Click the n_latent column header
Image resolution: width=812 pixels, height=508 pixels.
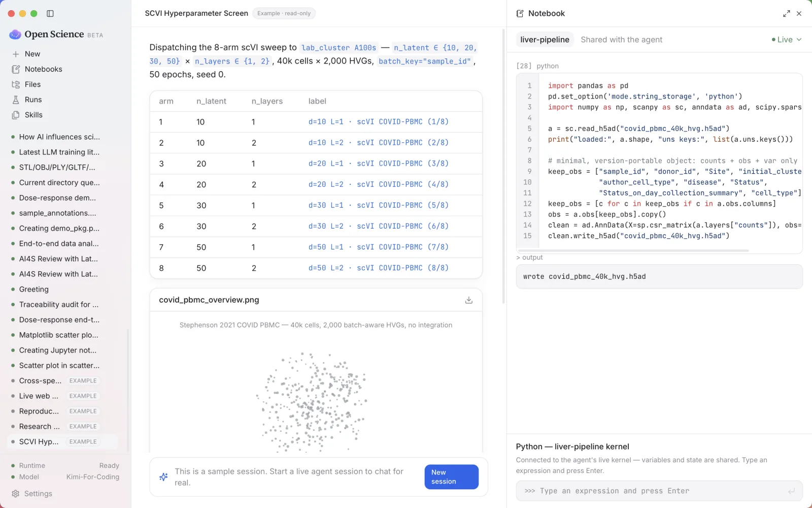[212, 101]
